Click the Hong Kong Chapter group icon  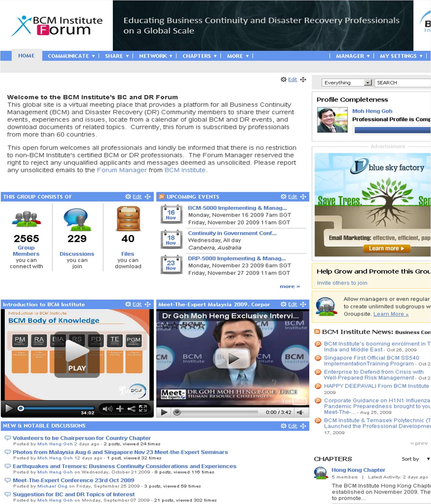[x=321, y=473]
